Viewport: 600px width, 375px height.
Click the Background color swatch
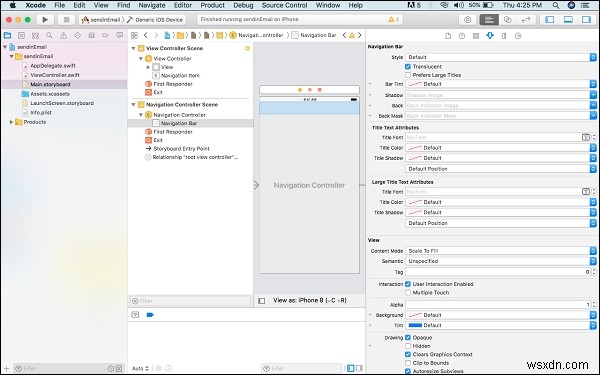click(x=415, y=315)
